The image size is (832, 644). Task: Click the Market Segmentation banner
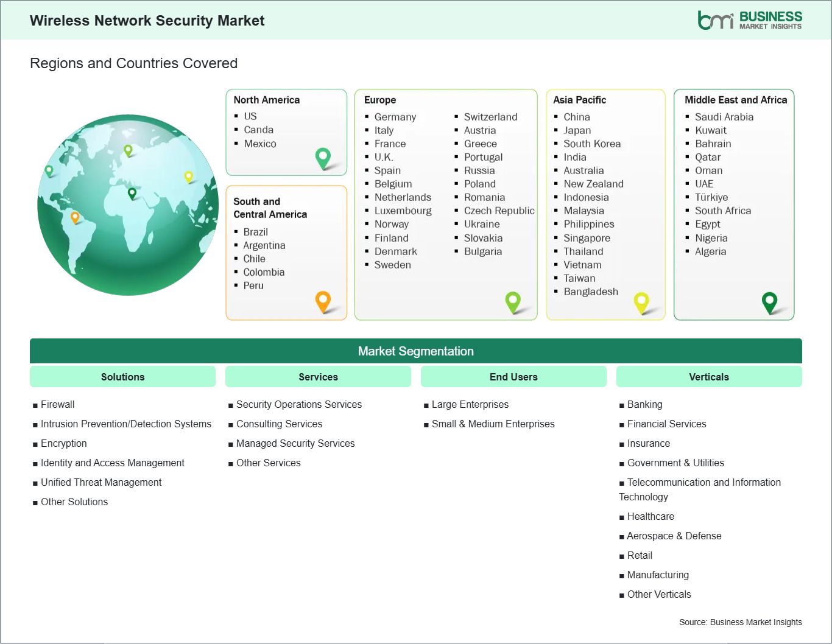pos(416,351)
